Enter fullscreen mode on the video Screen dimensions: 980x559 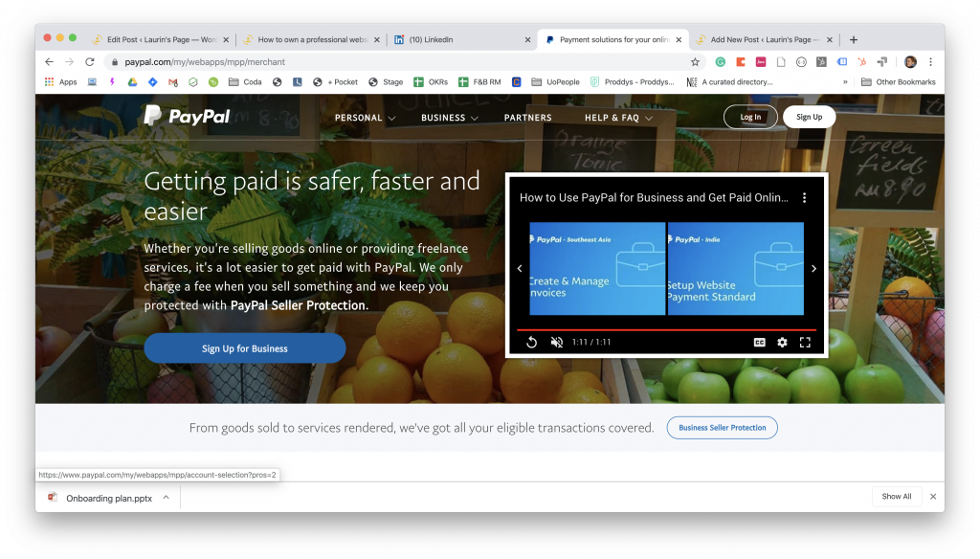[x=805, y=342]
